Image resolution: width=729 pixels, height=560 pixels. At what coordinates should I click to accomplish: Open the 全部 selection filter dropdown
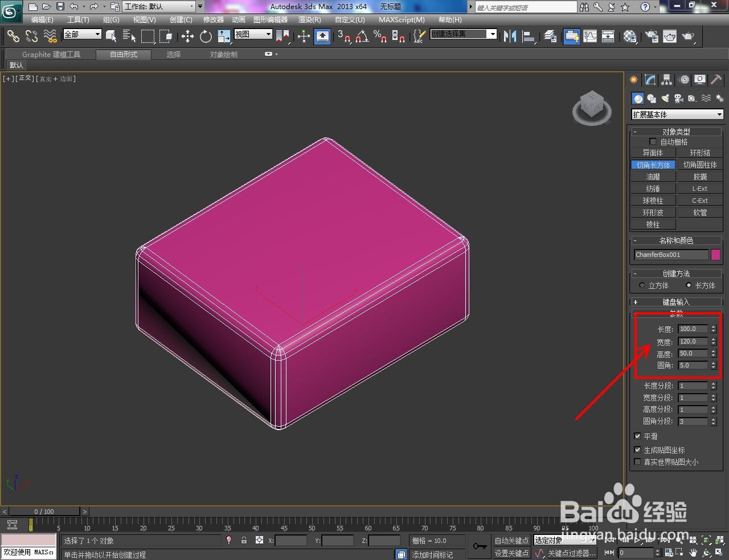coord(81,34)
